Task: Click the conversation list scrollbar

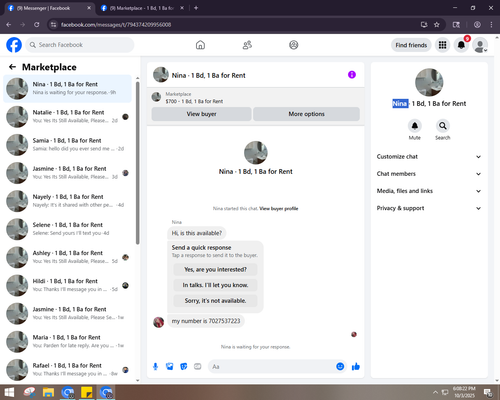Action: point(137,163)
